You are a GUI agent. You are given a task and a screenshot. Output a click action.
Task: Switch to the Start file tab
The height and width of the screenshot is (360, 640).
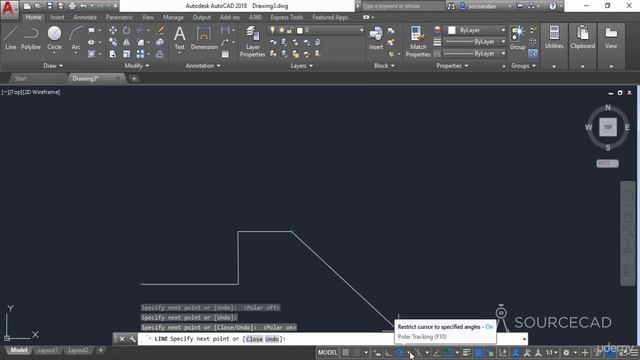[20, 78]
